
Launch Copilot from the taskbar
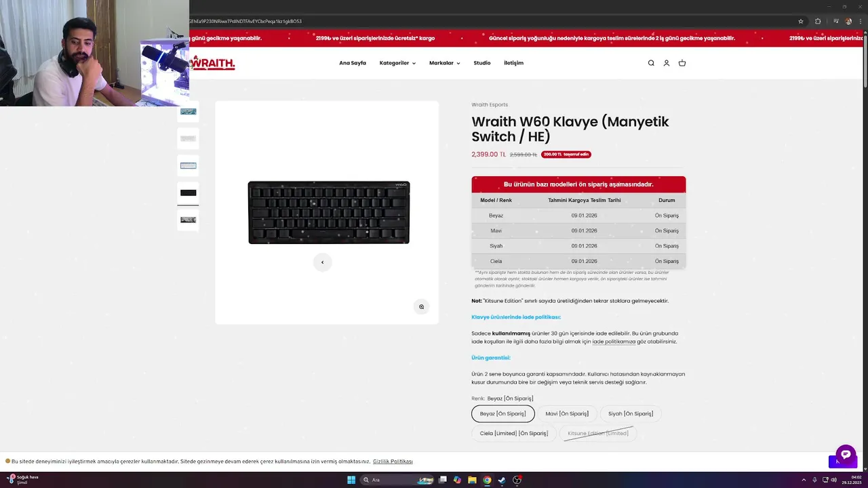click(x=457, y=480)
